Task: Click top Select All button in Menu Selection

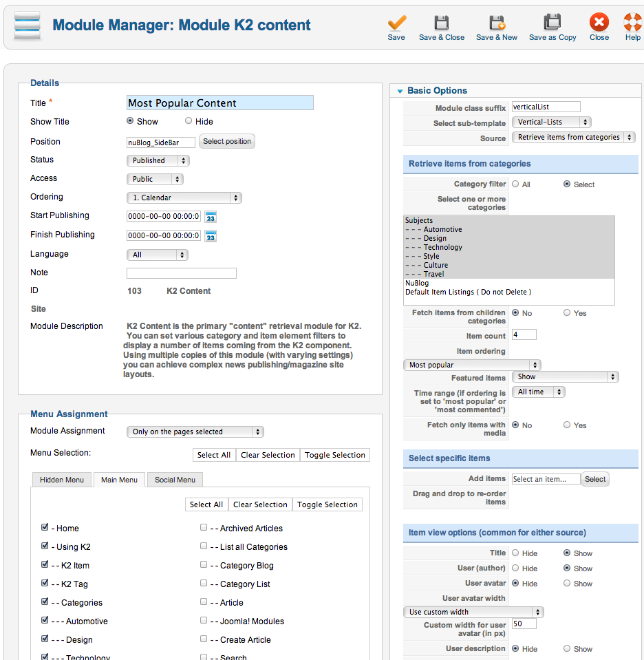Action: 214,455
